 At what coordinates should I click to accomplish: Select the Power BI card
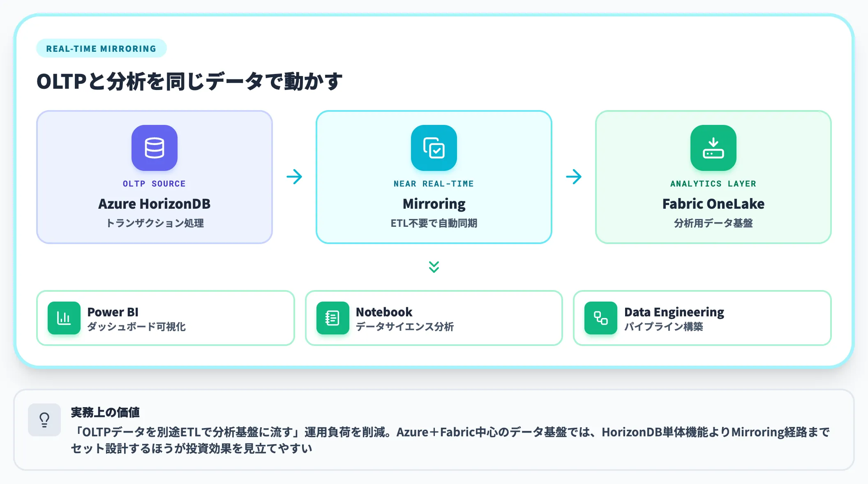point(166,318)
